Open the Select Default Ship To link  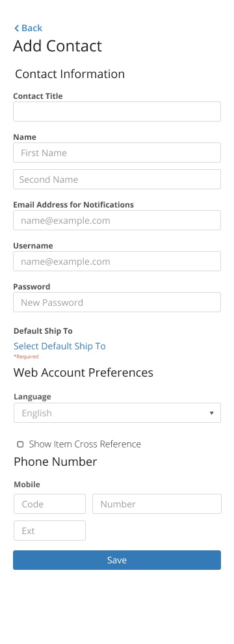pos(60,346)
